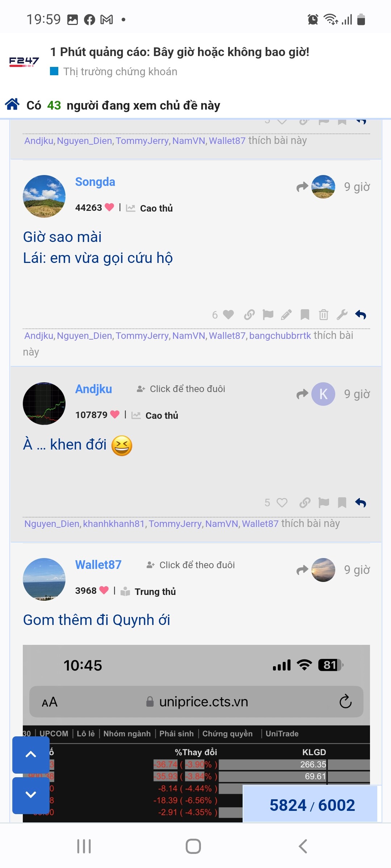
Task: Toggle bookmark on Songda's post
Action: [x=305, y=315]
